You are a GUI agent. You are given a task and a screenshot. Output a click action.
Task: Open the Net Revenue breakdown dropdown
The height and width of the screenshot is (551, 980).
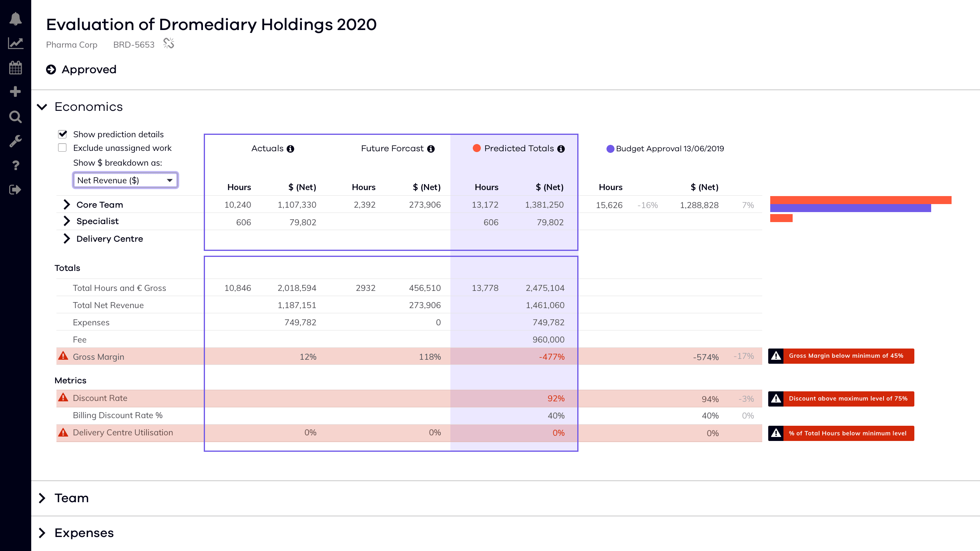pos(125,180)
